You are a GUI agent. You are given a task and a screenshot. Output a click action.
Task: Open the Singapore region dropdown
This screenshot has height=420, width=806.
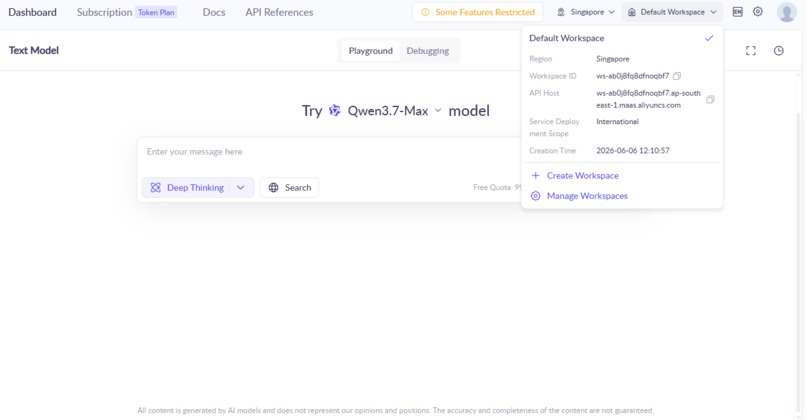pos(586,12)
